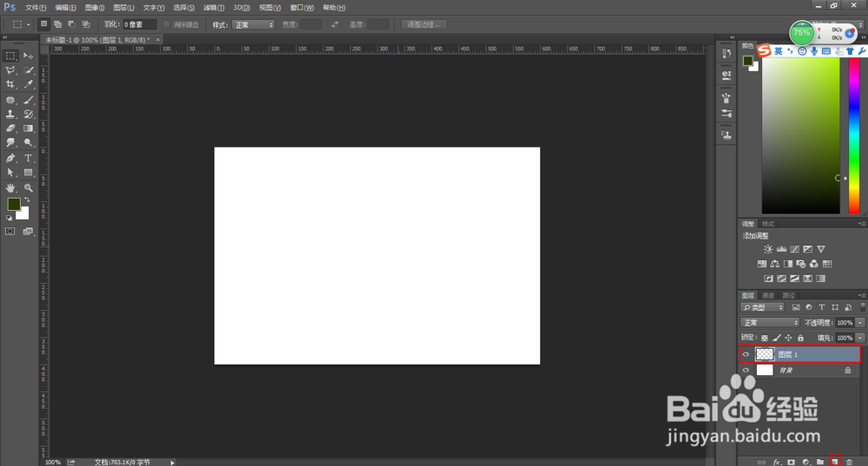868x466 pixels.
Task: Toggle lock all padlock icon
Action: coord(800,338)
